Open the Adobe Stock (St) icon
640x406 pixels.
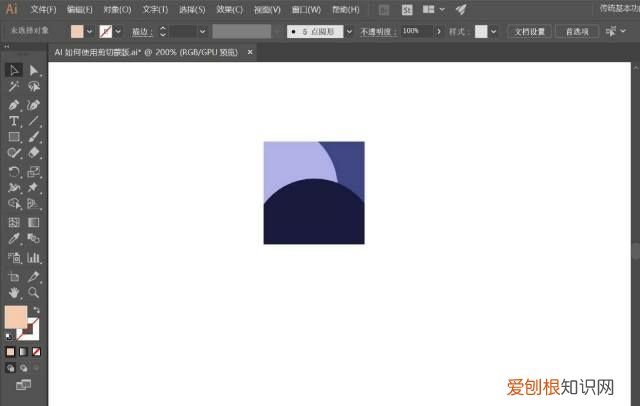[407, 10]
